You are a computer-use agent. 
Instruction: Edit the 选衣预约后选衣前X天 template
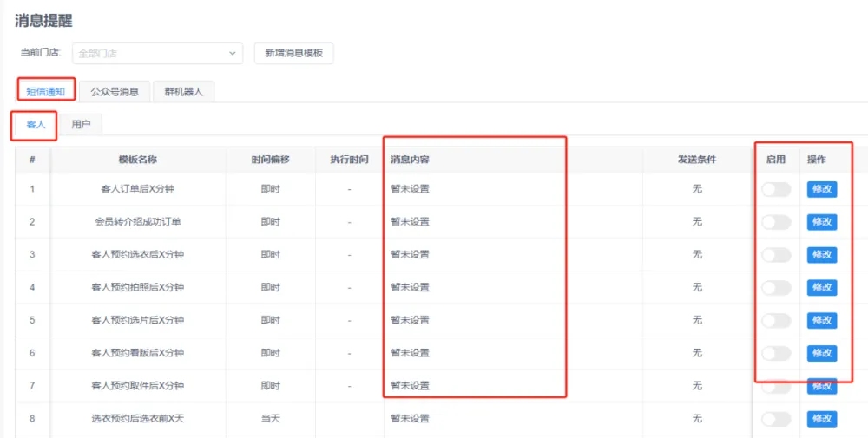click(821, 419)
